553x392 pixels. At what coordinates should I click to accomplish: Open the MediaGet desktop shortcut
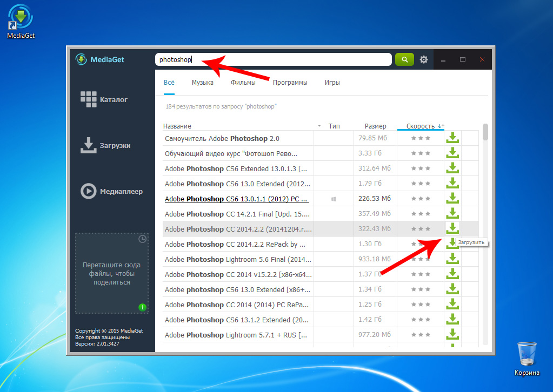coord(21,22)
